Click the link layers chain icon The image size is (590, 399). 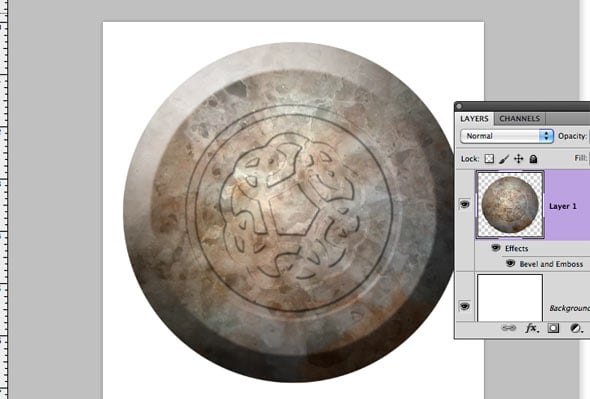point(509,328)
